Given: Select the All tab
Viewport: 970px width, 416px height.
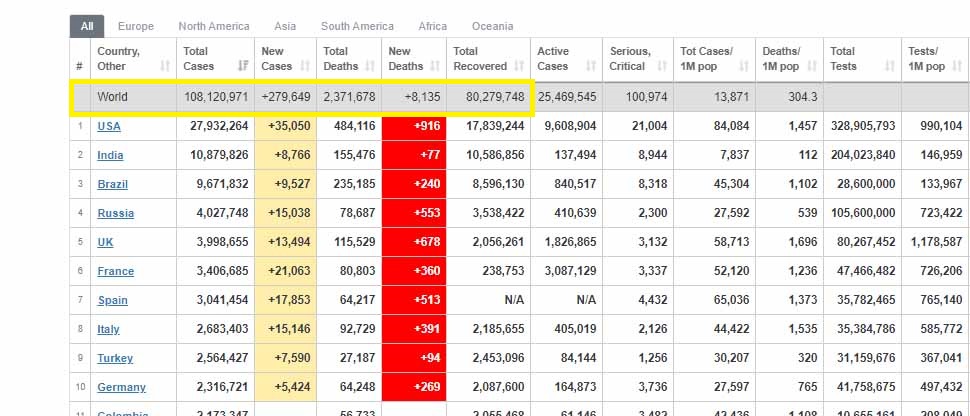Looking at the screenshot, I should (87, 26).
